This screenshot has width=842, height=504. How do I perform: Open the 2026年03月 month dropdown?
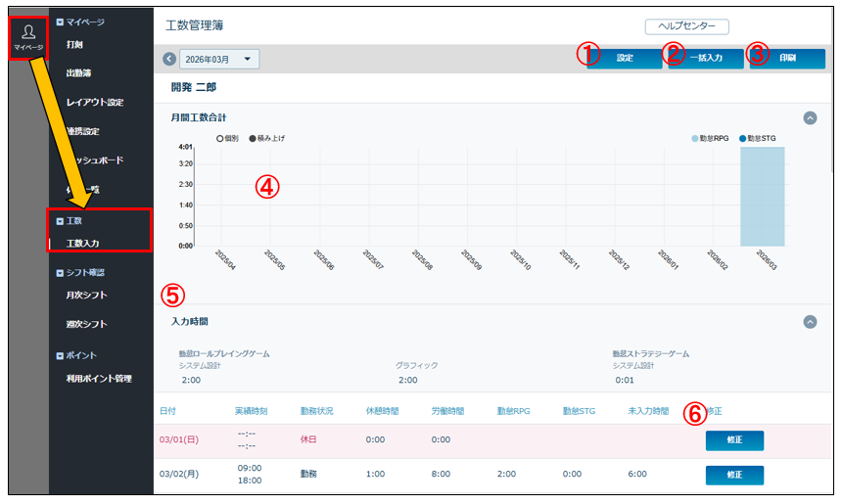(219, 59)
